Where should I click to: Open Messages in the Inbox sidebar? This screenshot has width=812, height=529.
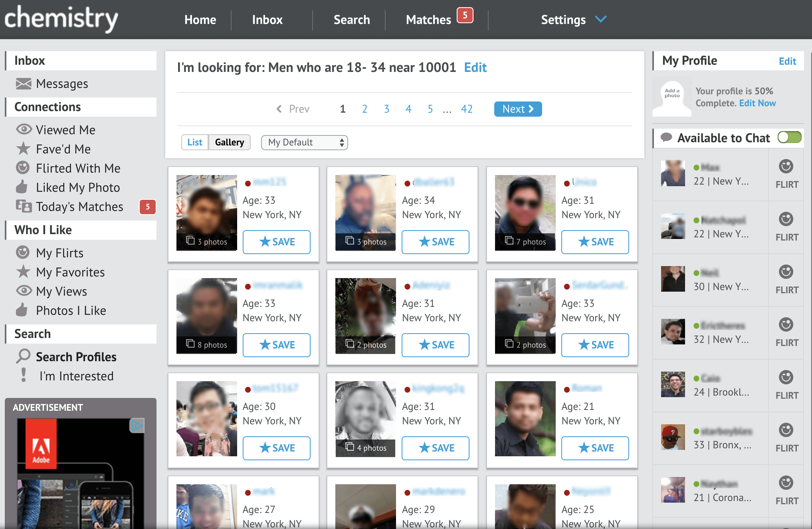coord(62,84)
